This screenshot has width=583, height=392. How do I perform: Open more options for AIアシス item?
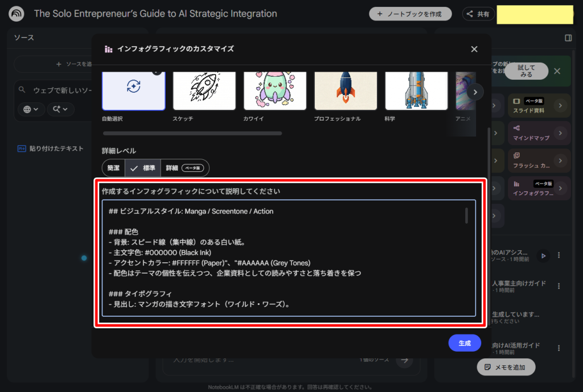click(x=559, y=255)
